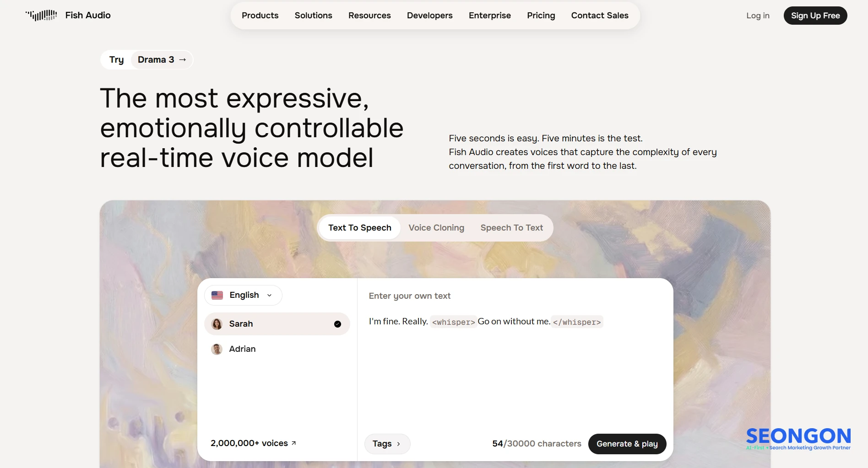Click the SEONGON logo
Screen dimensions: 868x468
pos(798,439)
